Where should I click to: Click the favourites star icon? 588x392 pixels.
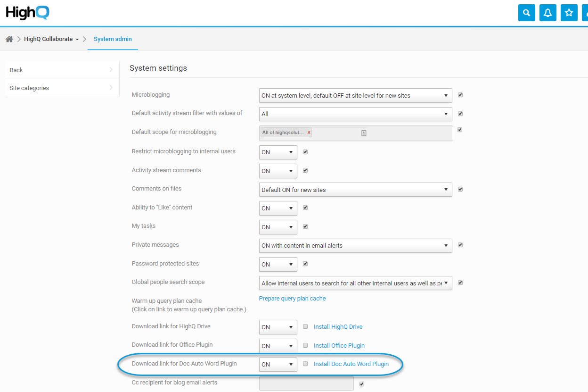[x=569, y=13]
